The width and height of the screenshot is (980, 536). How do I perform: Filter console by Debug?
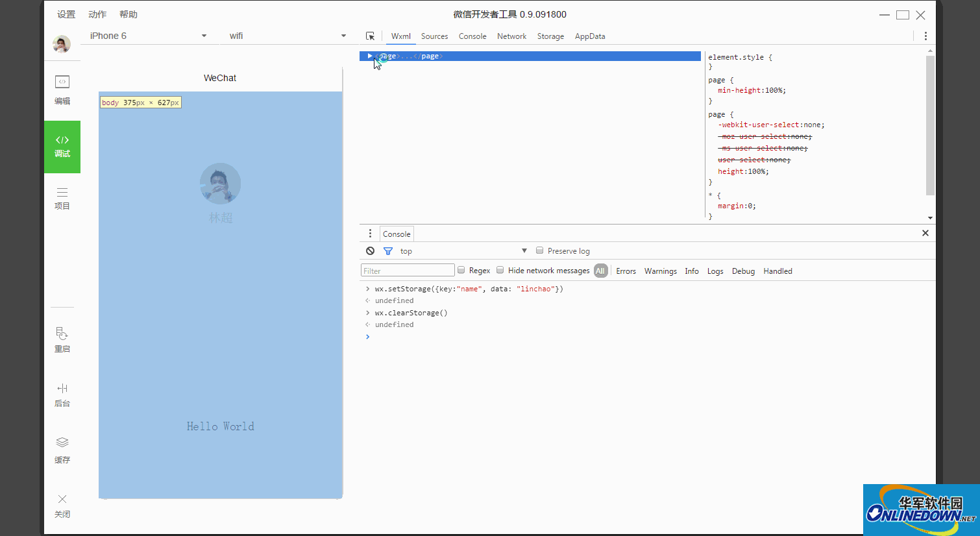pos(743,271)
